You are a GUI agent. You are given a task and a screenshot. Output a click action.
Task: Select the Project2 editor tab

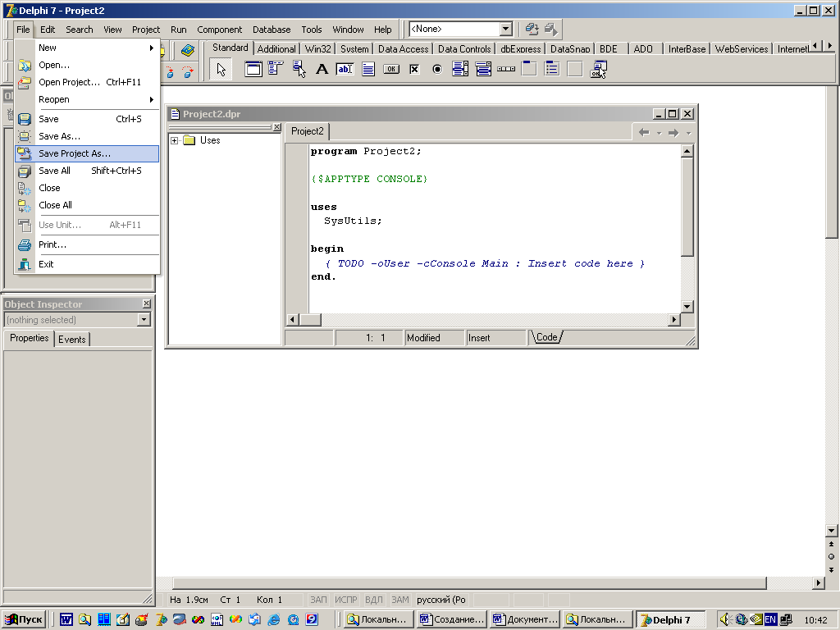(308, 131)
